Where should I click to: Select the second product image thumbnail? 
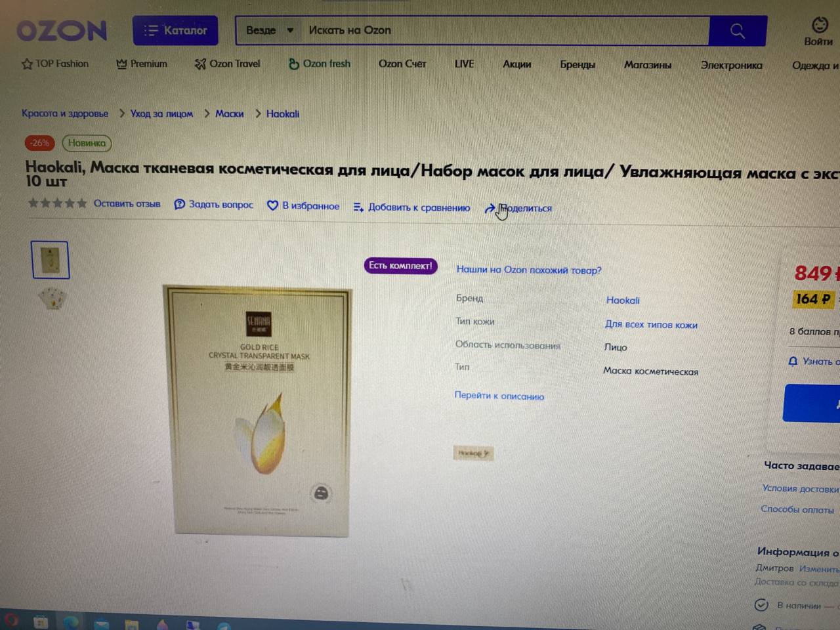(x=52, y=299)
